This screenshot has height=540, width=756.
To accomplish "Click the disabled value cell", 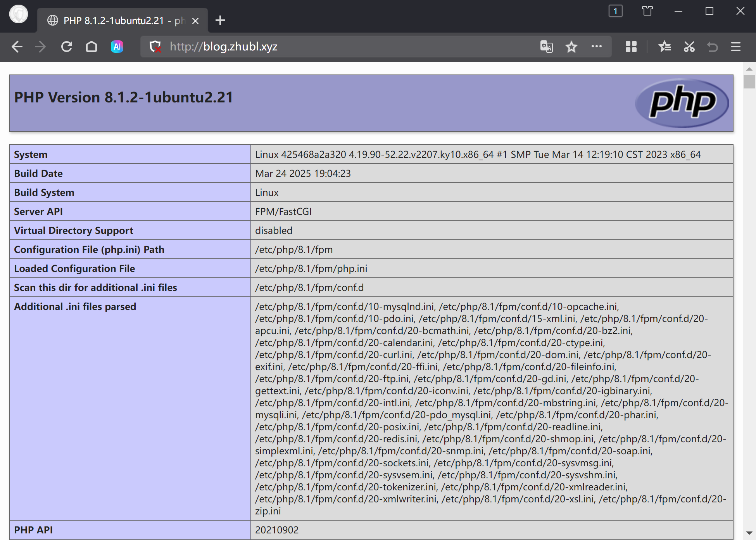I will click(x=492, y=230).
